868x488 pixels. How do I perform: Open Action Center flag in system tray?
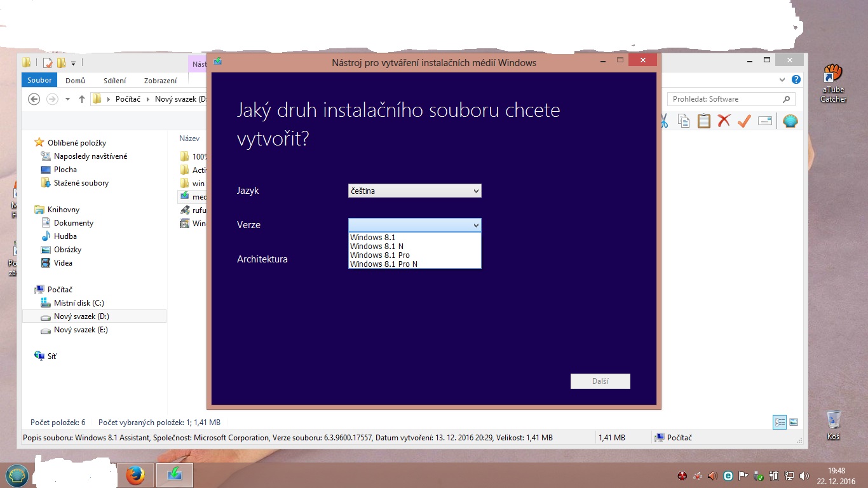pos(743,475)
